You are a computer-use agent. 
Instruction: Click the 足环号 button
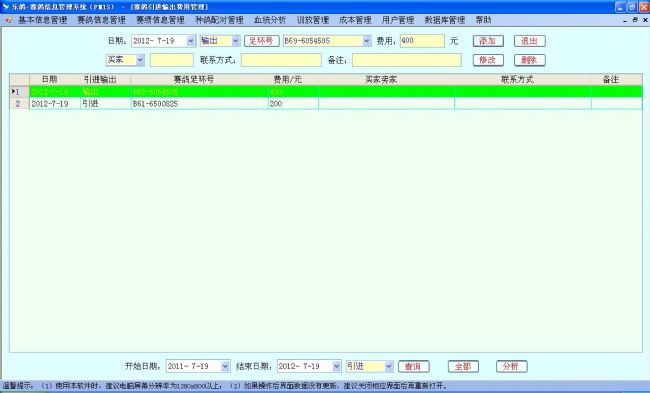click(x=262, y=41)
